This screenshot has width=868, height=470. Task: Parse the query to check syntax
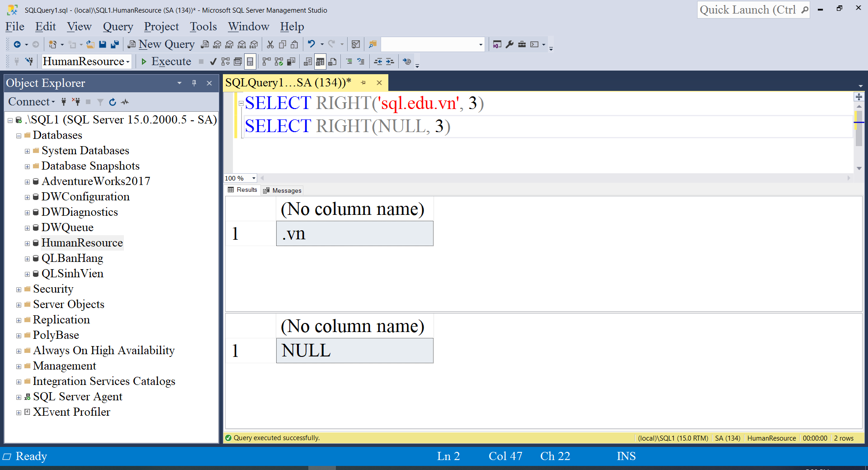[212, 62]
